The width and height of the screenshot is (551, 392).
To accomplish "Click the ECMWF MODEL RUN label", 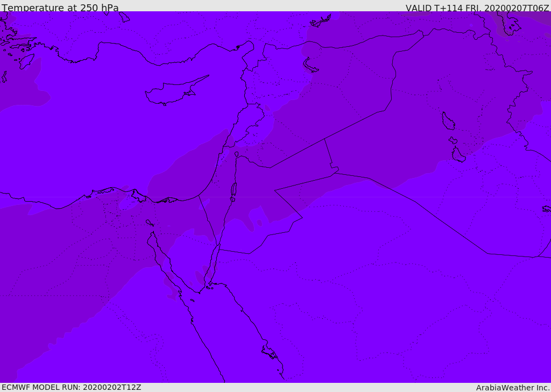I will click(x=72, y=387).
